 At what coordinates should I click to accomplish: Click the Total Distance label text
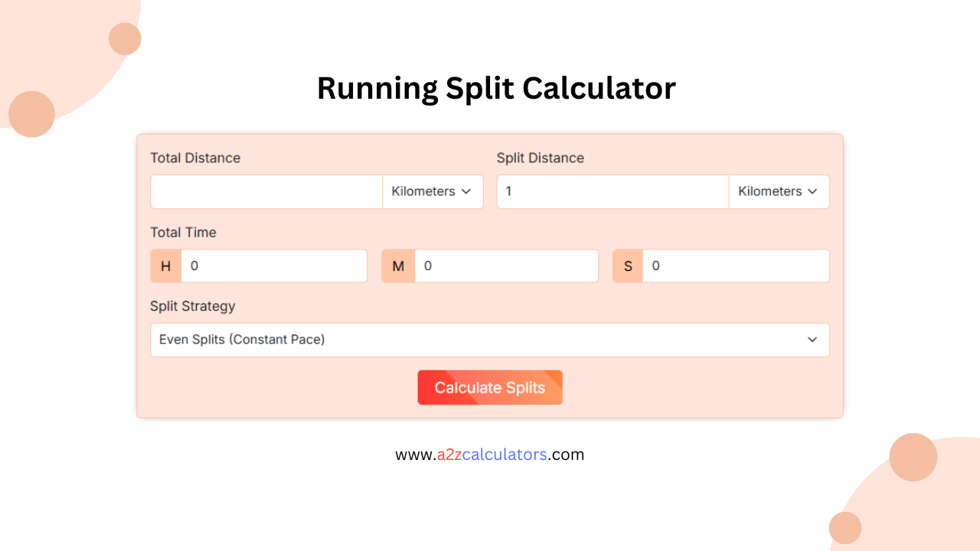pos(195,158)
